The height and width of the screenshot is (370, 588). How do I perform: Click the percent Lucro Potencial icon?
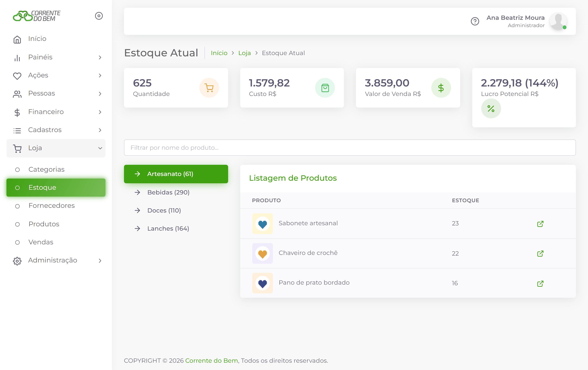(491, 108)
